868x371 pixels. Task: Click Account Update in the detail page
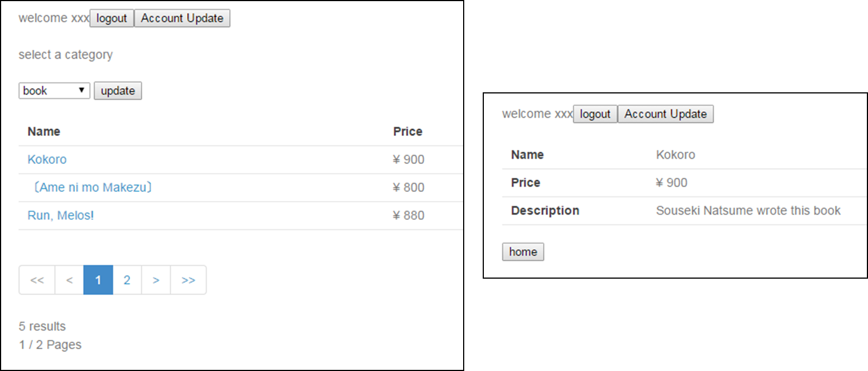[x=665, y=114]
